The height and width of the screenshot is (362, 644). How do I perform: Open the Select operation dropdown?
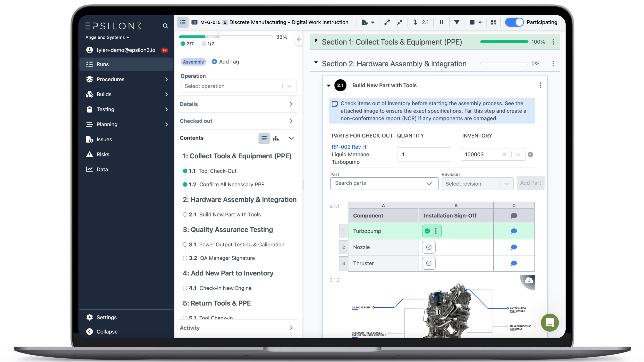[238, 86]
